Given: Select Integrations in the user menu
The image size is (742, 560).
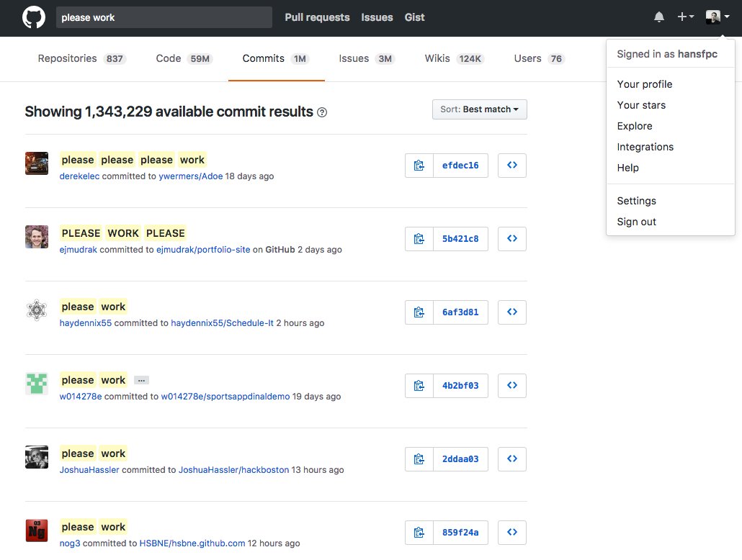Looking at the screenshot, I should 670,147.
